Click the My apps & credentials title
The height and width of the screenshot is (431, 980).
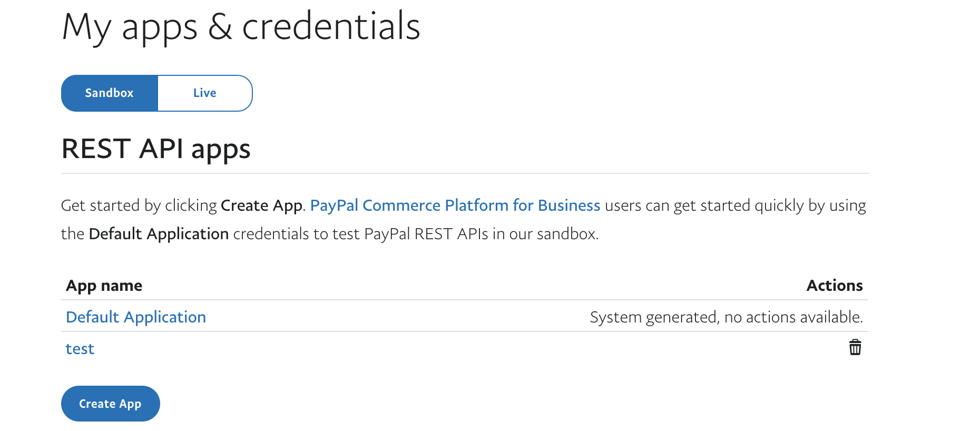coord(241,26)
